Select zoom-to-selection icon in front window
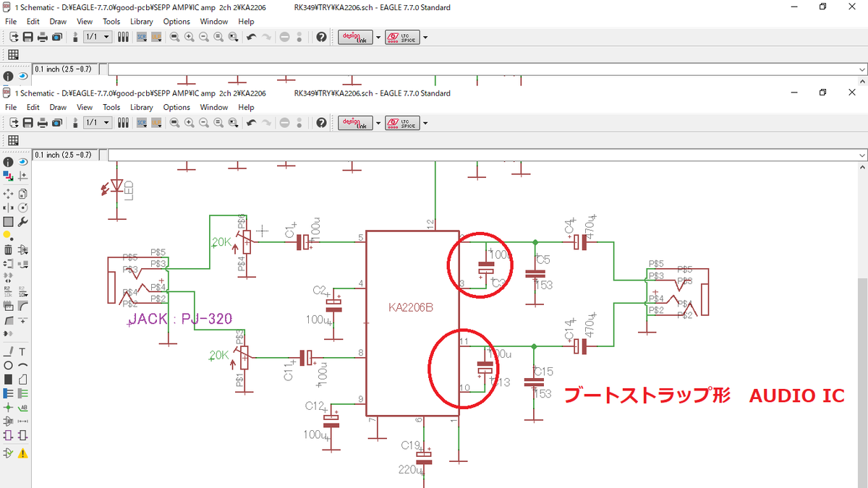This screenshot has width=868, height=488. (233, 123)
